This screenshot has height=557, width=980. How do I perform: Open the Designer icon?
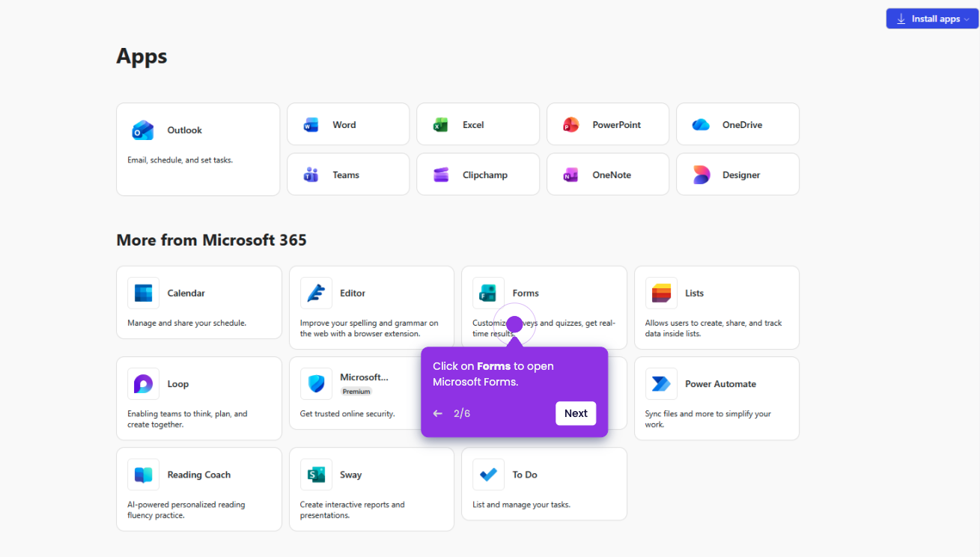click(x=701, y=175)
